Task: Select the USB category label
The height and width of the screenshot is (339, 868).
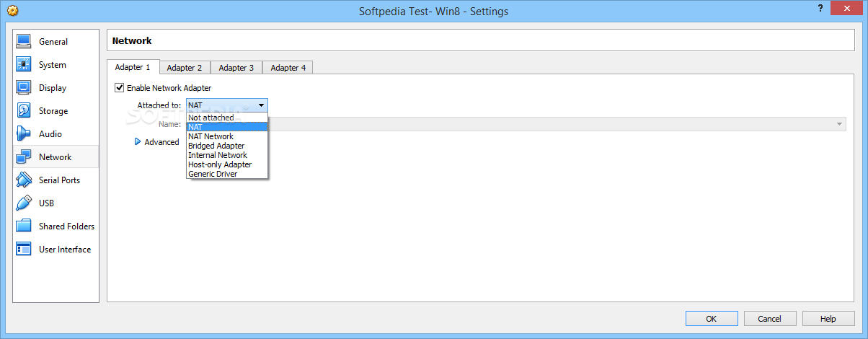Action: [46, 203]
